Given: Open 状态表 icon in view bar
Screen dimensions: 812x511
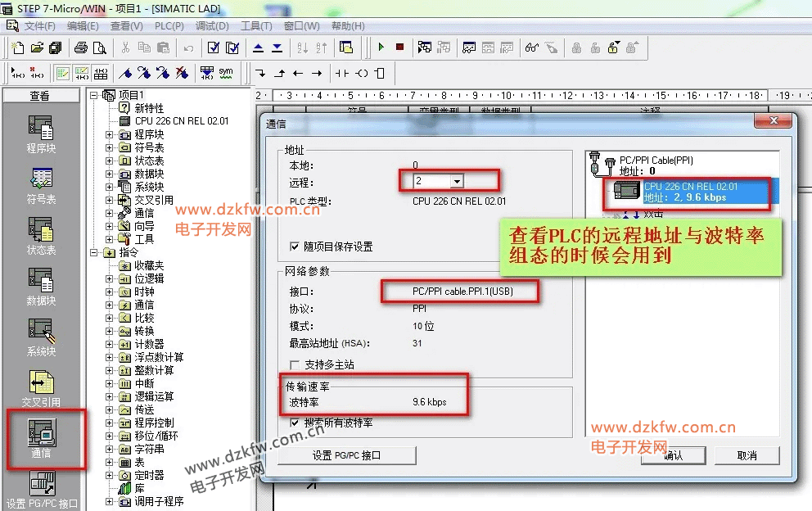Looking at the screenshot, I should click(x=40, y=231).
